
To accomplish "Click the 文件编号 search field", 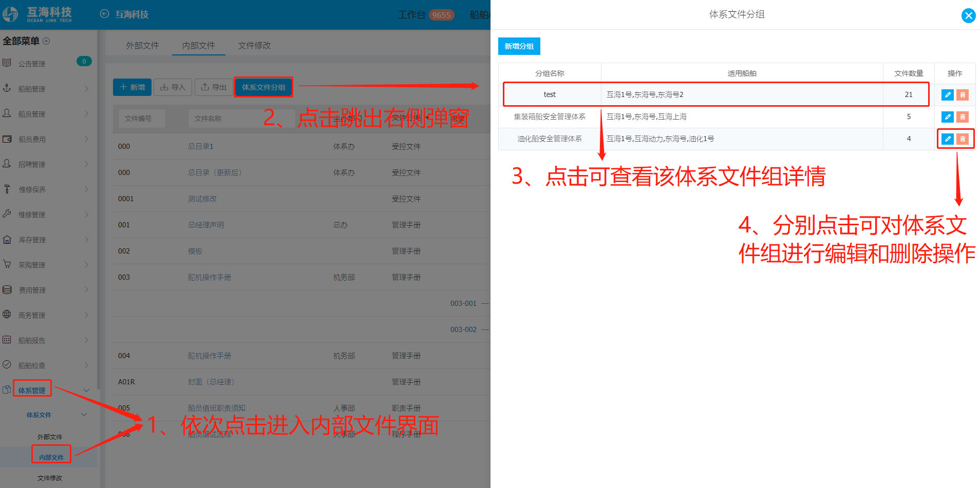I will (142, 119).
